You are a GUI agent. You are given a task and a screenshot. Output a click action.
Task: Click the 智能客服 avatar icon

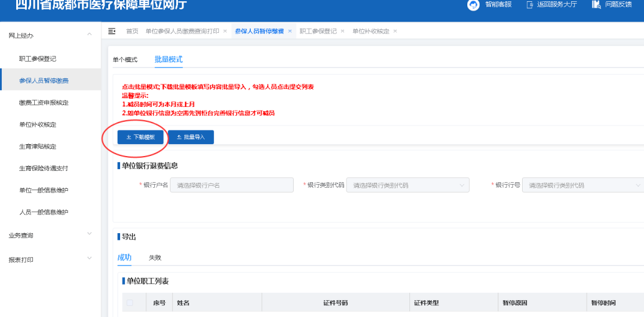pyautogui.click(x=473, y=6)
